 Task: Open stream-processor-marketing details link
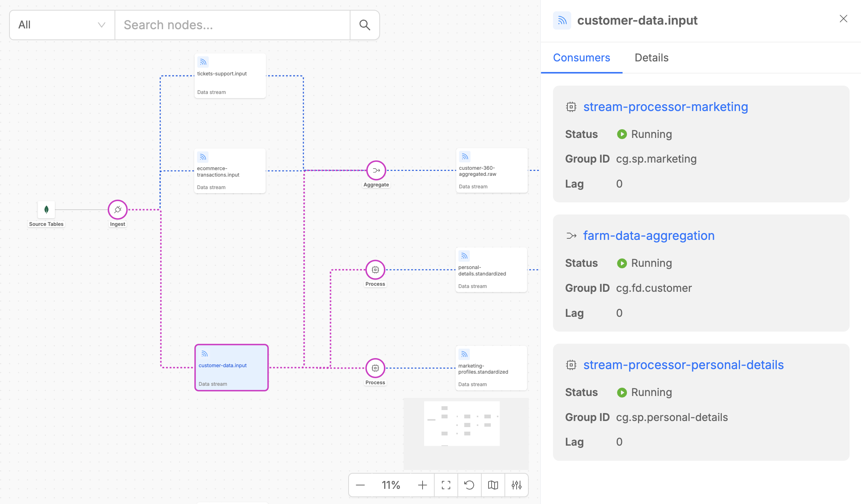click(x=666, y=107)
